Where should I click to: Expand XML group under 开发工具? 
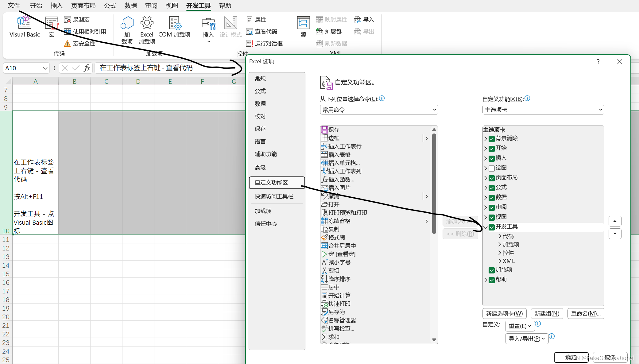point(500,261)
